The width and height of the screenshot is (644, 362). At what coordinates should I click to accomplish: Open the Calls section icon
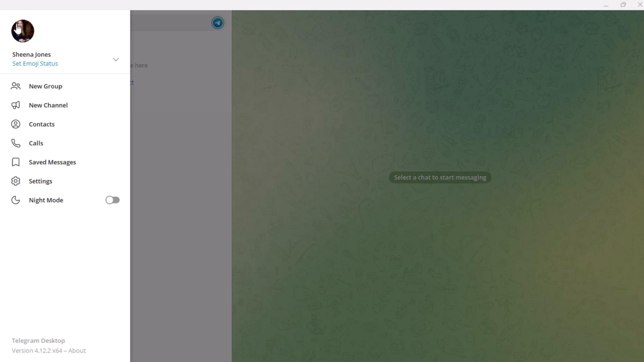point(16,143)
